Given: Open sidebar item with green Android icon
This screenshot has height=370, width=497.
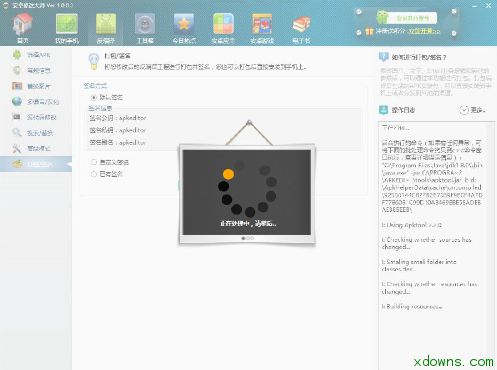Looking at the screenshot, I should click(x=36, y=55).
